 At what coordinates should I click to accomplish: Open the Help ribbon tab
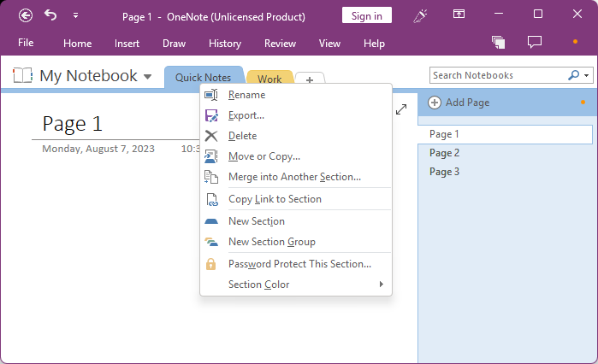click(x=374, y=44)
